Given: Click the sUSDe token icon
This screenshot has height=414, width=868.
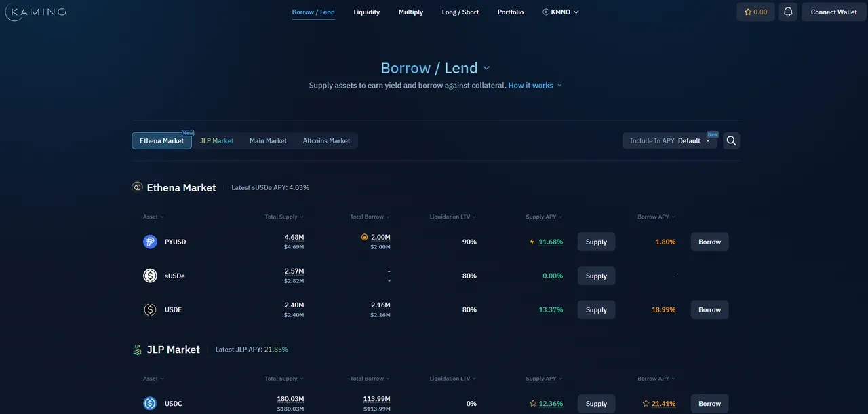Looking at the screenshot, I should pos(150,276).
